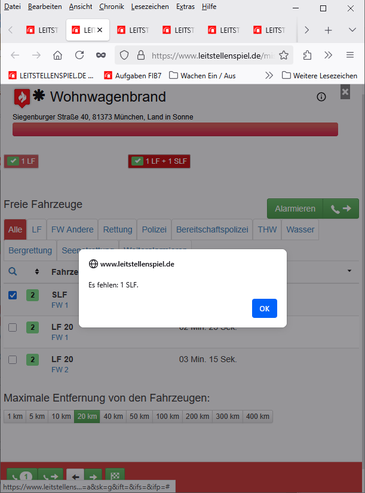
Task: Open the tracking protection shield
Action: coord(124,55)
